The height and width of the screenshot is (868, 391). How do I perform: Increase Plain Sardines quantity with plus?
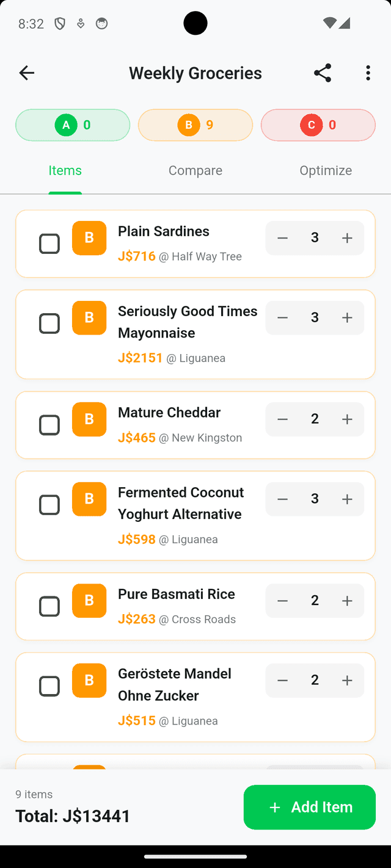347,238
